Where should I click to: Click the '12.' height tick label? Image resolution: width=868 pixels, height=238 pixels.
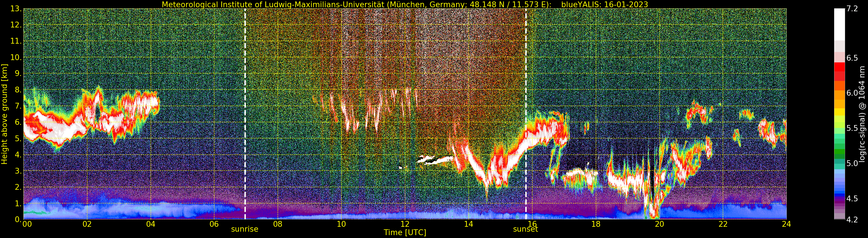(16, 25)
